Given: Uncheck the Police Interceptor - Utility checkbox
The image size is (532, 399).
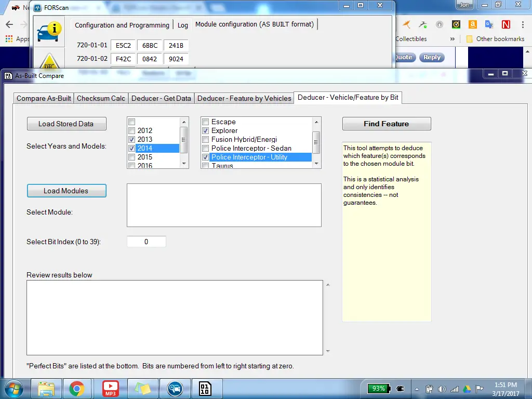Looking at the screenshot, I should [205, 157].
